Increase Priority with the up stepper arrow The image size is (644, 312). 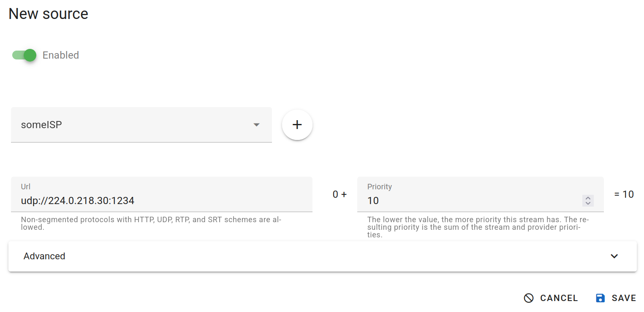(x=588, y=198)
